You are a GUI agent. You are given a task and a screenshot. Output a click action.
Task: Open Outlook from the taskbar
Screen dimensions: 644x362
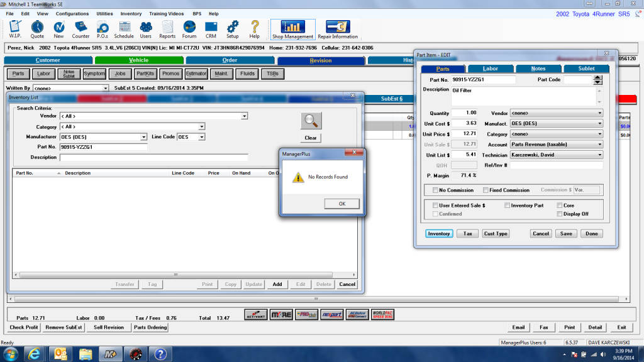(60, 354)
